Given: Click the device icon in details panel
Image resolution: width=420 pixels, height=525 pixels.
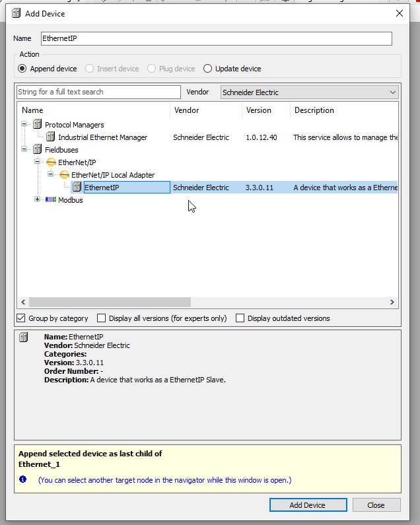Looking at the screenshot, I should pos(24,337).
